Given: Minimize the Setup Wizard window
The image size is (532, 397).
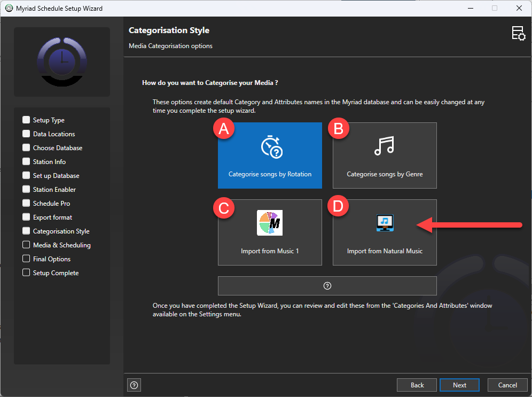Looking at the screenshot, I should pos(470,8).
